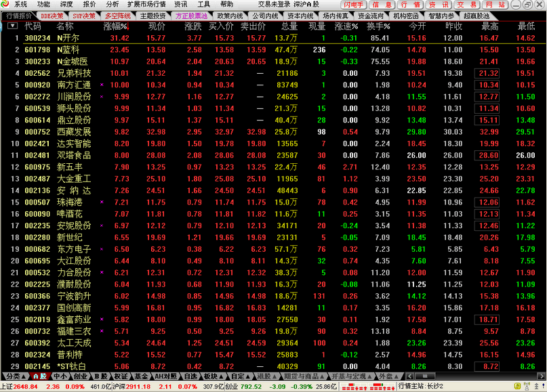
Task: Click the marker beside 鑫富药业
Action: pyautogui.click(x=102, y=319)
